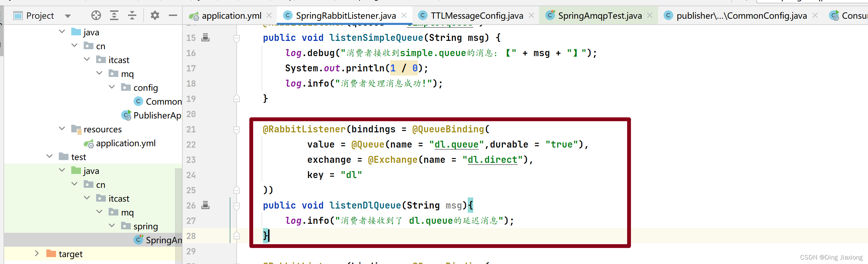Click the locate opened file target icon
Image resolution: width=868 pixels, height=264 pixels.
pyautogui.click(x=96, y=15)
